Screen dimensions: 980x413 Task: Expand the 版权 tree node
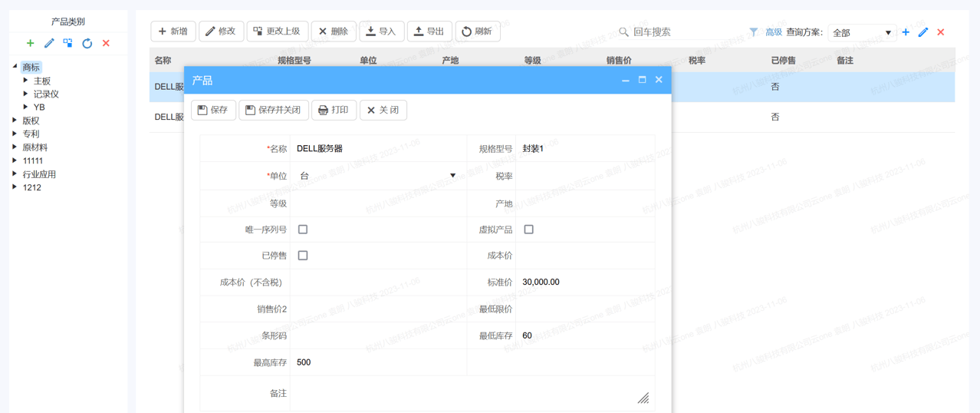(x=15, y=121)
